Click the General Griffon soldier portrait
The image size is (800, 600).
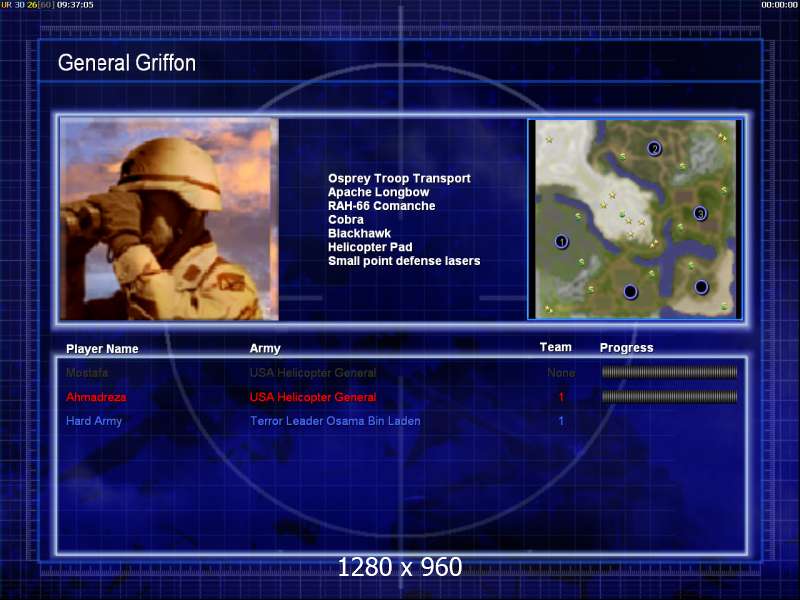(x=169, y=219)
